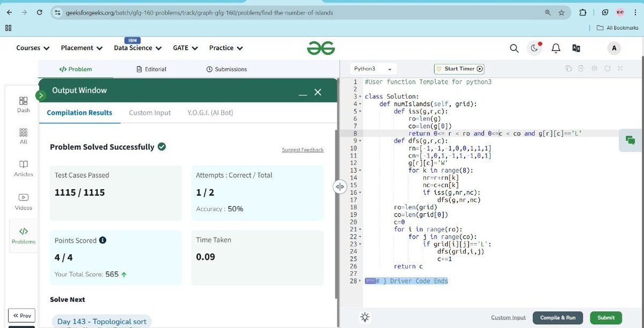The height and width of the screenshot is (328, 644).
Task: Open Videos in the left sidebar
Action: (23, 202)
